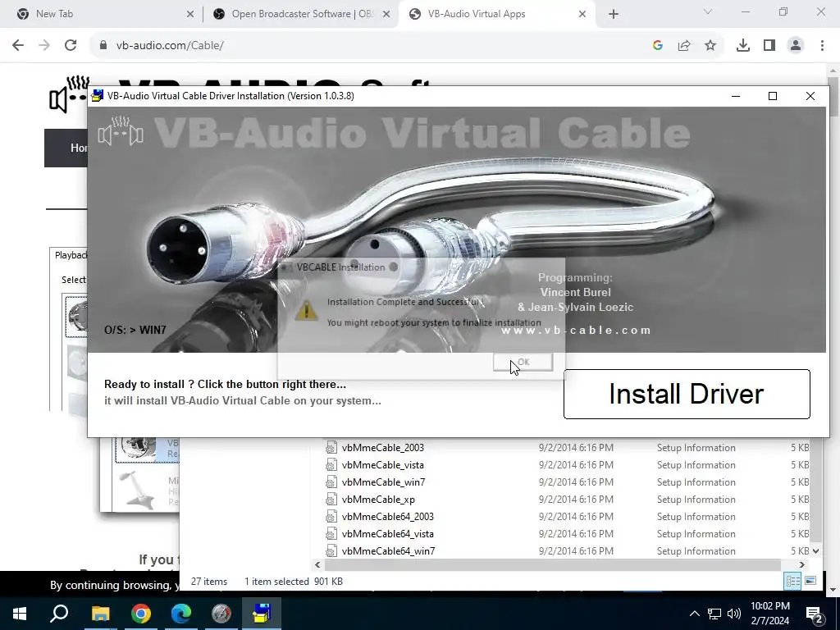The width and height of the screenshot is (840, 630).
Task: Minimize the VB-Audio installer window
Action: coord(736,96)
